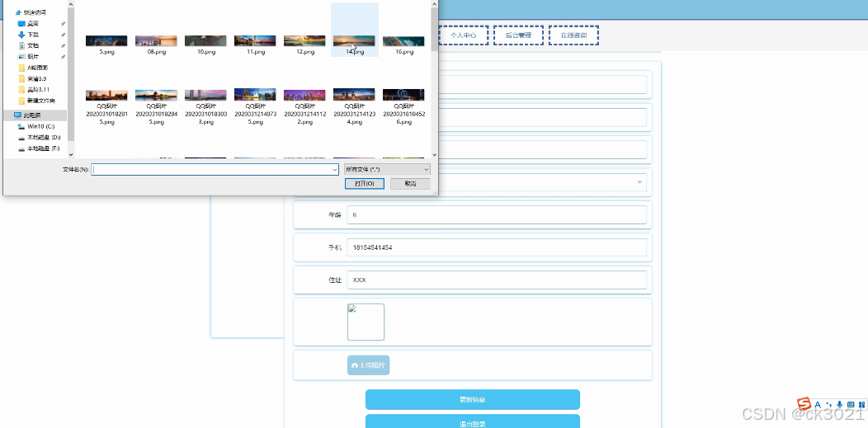Click the 上传图片 upload button
Viewport: 868px width, 428px height.
tap(369, 365)
